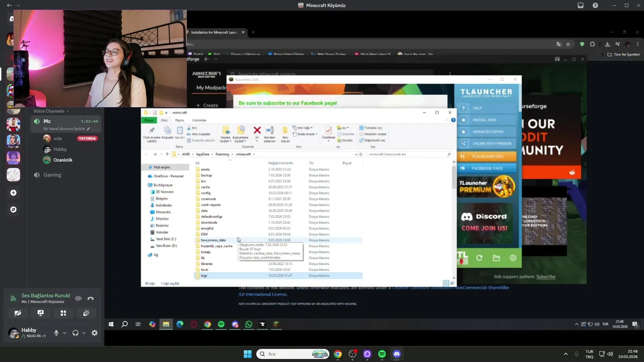Toggle noise suppression waveform icon
644x362 pixels.
pos(78,298)
